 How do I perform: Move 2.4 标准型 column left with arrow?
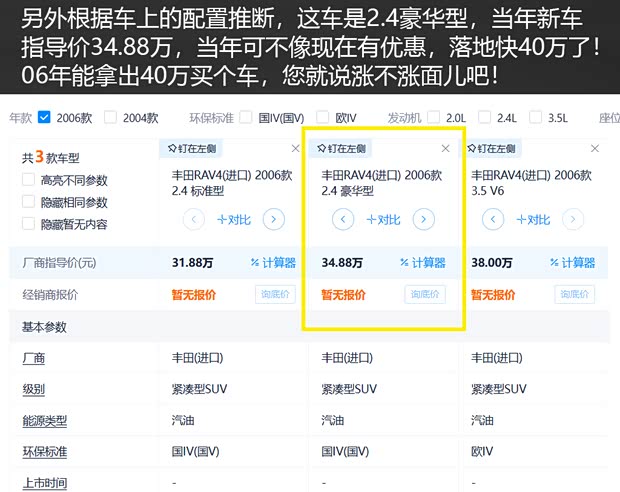194,219
